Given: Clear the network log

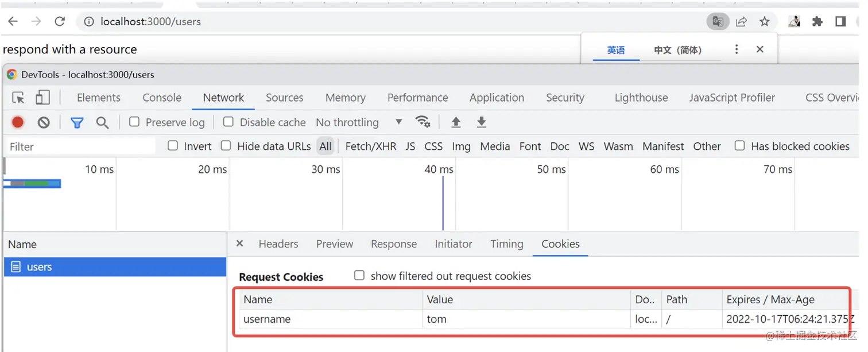Looking at the screenshot, I should coord(44,122).
